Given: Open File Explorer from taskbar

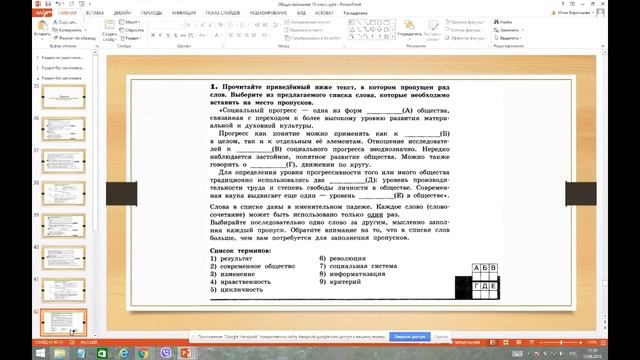Looking at the screenshot, I should coord(60,353).
